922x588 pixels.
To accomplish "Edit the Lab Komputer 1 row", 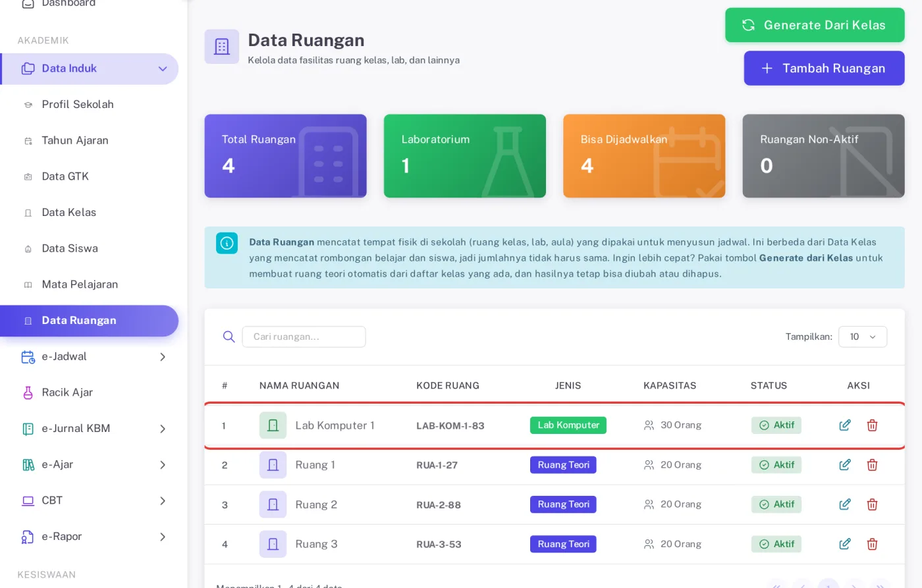I will click(x=845, y=425).
